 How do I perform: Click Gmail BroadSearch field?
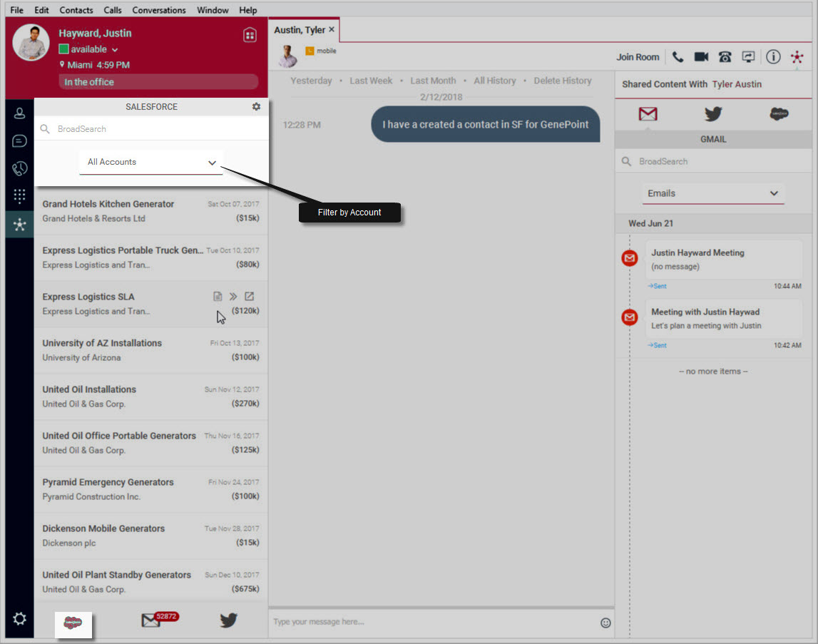(x=713, y=162)
